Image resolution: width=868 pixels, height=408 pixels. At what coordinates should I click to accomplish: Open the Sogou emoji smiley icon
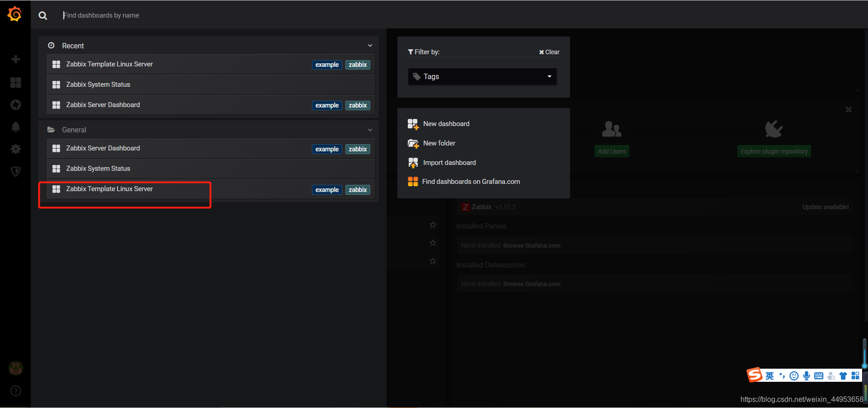pos(794,376)
